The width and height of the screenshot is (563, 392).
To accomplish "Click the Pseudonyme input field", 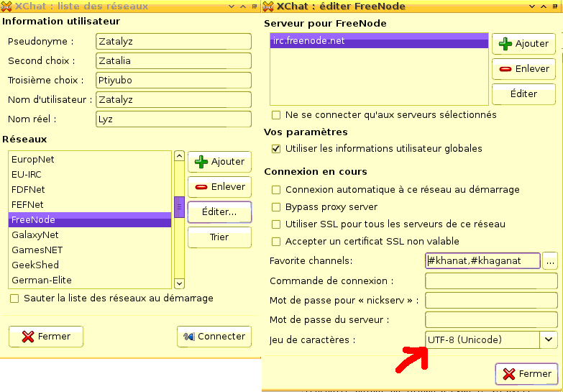I will pyautogui.click(x=173, y=42).
